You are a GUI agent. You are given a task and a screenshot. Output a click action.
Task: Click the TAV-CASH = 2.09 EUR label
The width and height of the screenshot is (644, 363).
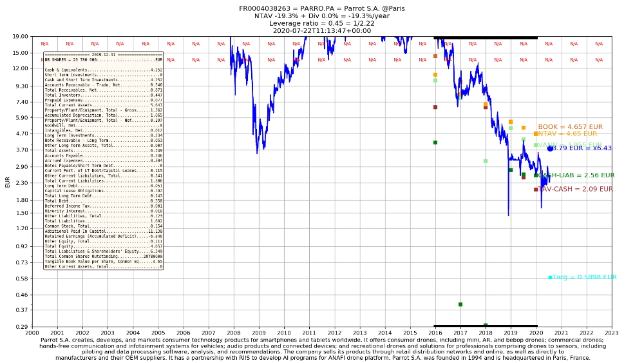point(576,190)
